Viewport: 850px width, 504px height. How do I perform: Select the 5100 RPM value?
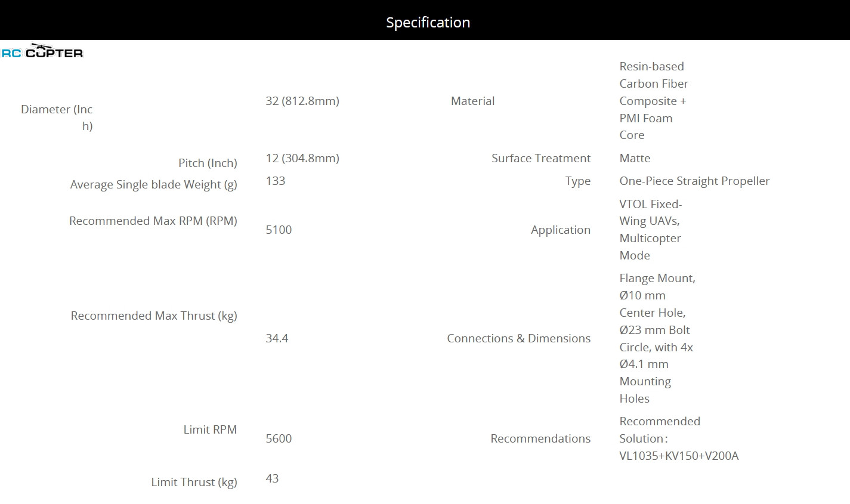(279, 230)
